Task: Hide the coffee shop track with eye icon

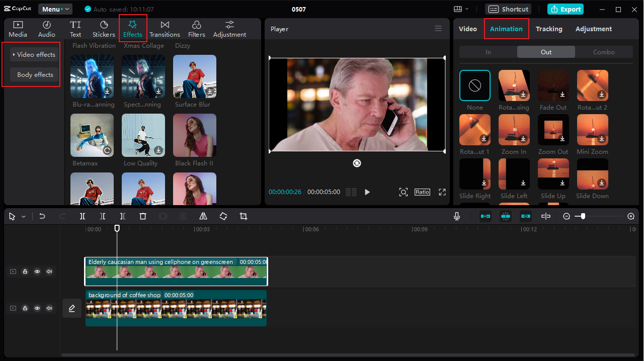Action: 37,308
